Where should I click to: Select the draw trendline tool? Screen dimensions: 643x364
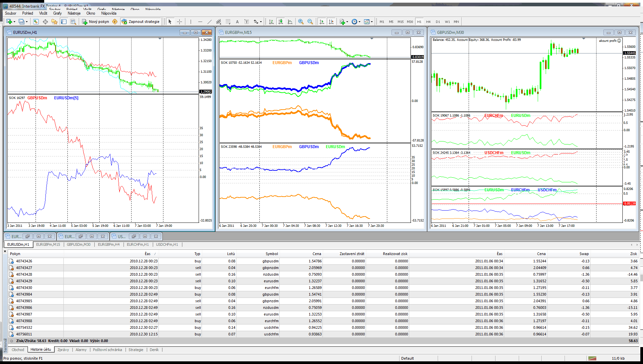(209, 22)
